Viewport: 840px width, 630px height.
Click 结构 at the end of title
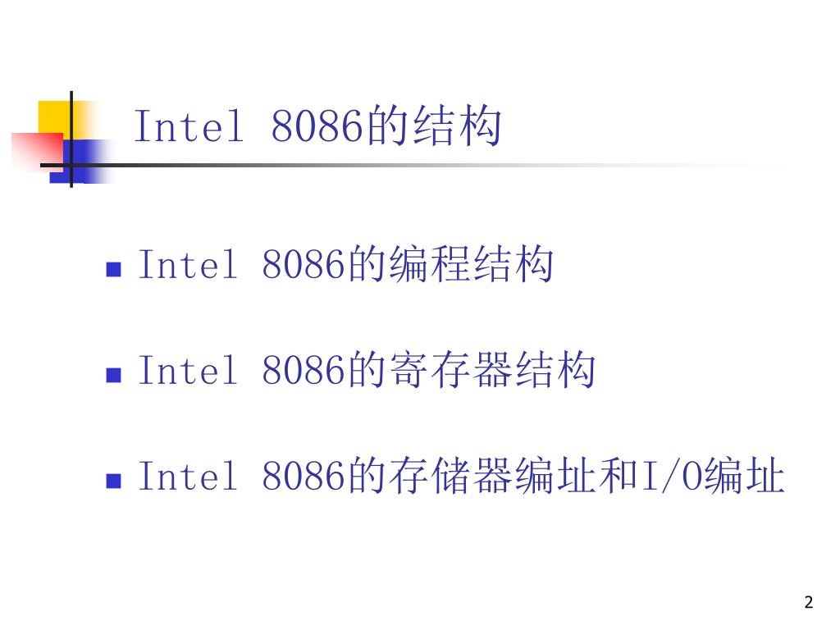pos(459,126)
